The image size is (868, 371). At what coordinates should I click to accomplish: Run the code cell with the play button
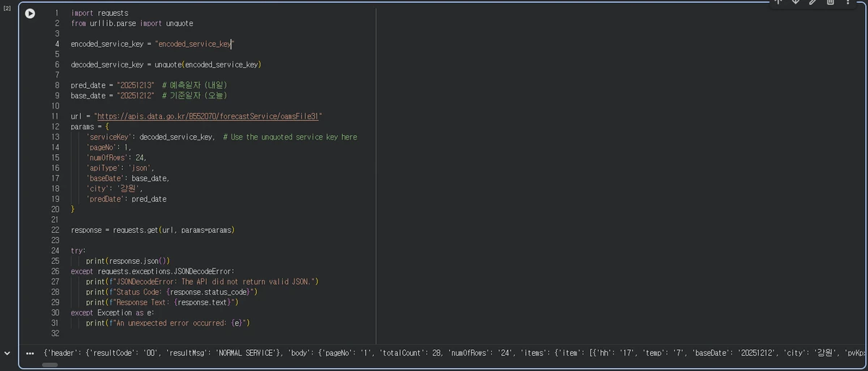click(30, 13)
